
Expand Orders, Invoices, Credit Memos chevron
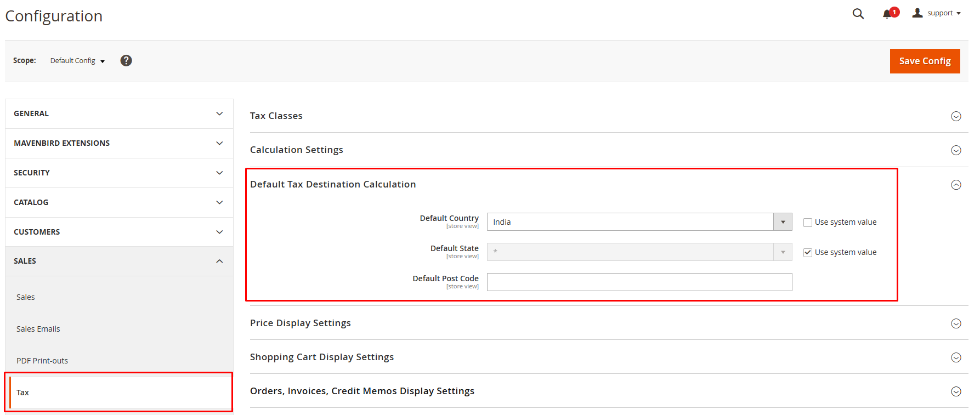click(956, 391)
